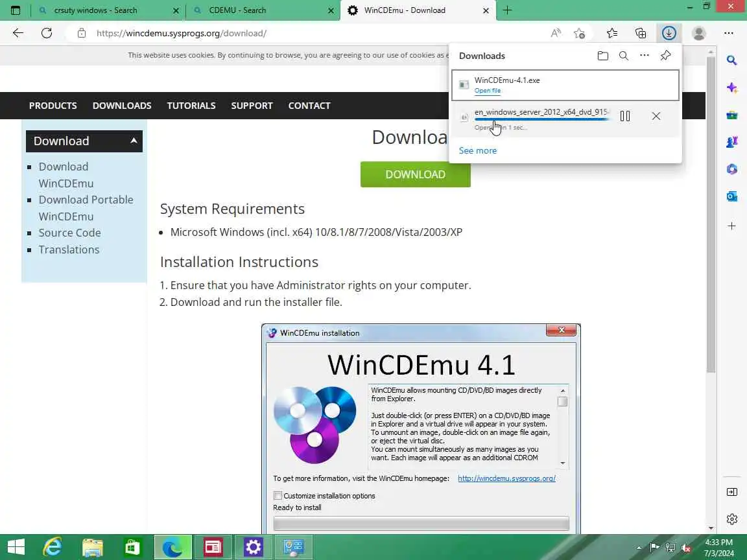
Task: View site information lock icon
Action: 82,33
